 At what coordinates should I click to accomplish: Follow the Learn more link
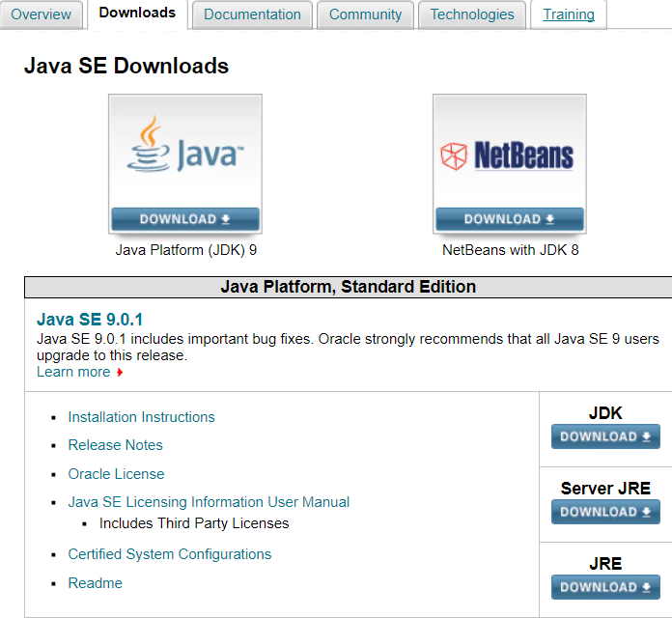[73, 372]
